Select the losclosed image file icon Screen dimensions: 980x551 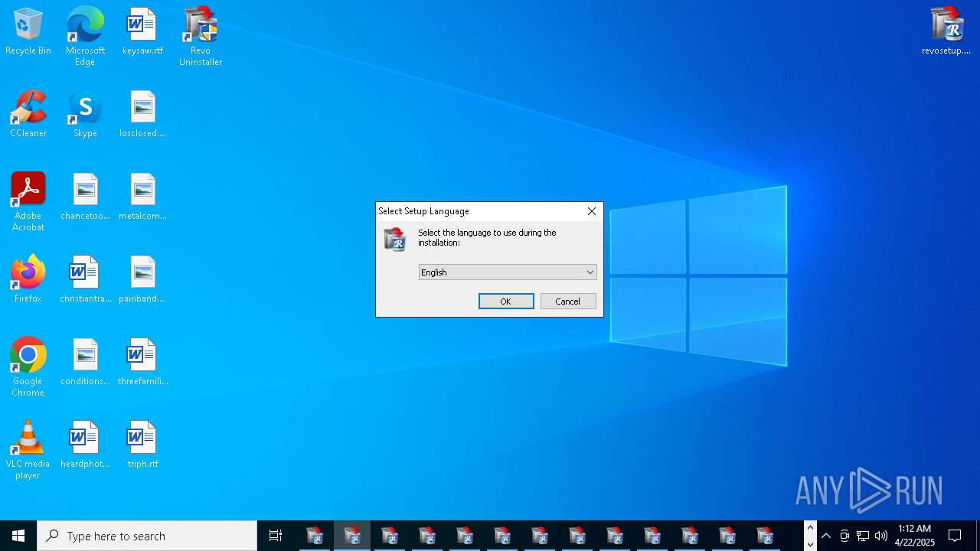[x=142, y=115]
